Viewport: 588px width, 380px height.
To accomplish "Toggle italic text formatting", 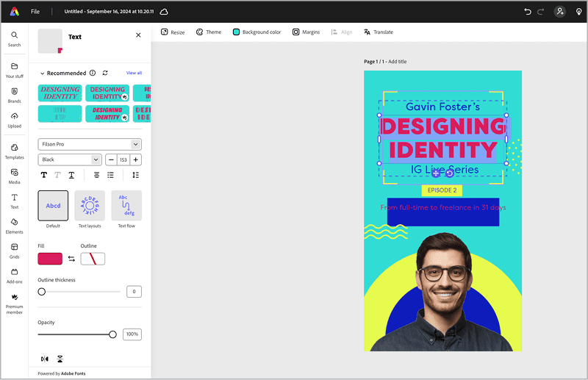I will click(x=57, y=175).
